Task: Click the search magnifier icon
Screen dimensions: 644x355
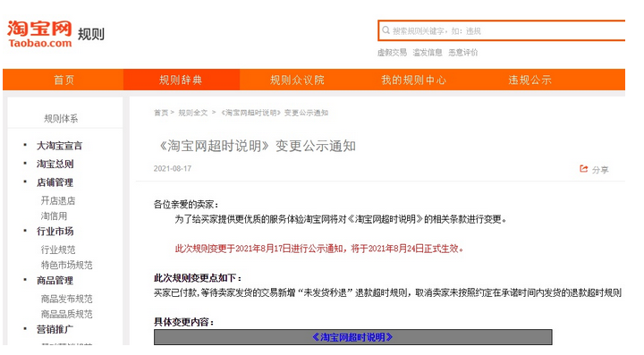Action: [x=386, y=30]
